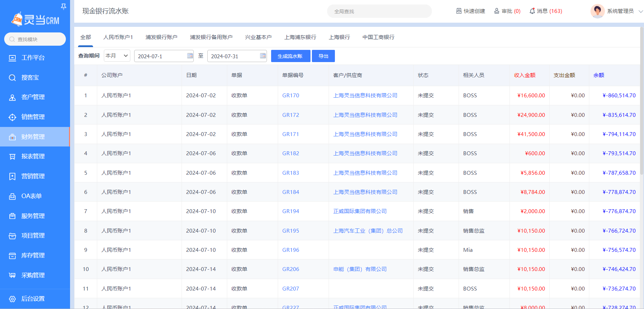Click the 余额 column header
The height and width of the screenshot is (309, 644).
(599, 75)
